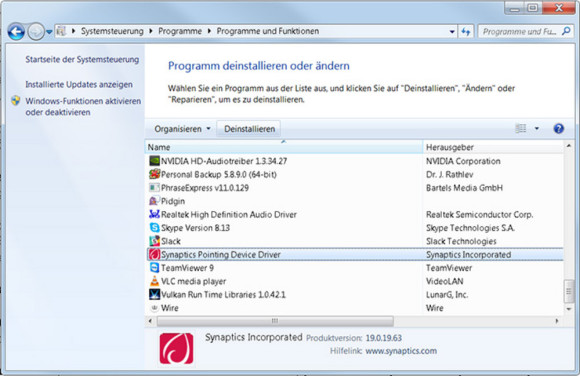The width and height of the screenshot is (580, 376).
Task: Open Windows-Funktionen aktivieren oder deaktivieren link
Action: [83, 107]
